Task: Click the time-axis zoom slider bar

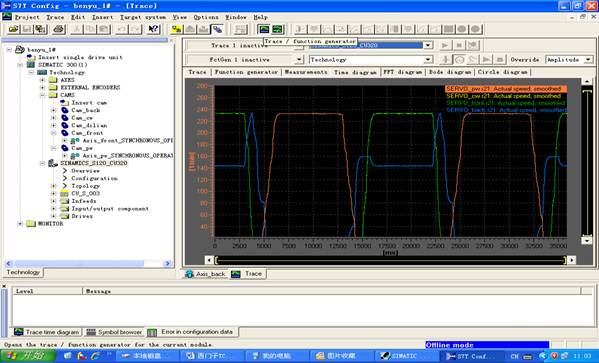Action: [x=390, y=260]
